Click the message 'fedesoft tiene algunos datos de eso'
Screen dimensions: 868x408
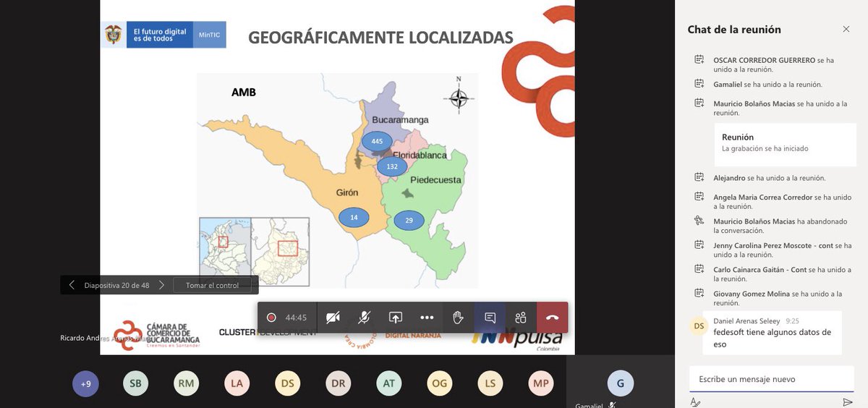[x=772, y=338]
